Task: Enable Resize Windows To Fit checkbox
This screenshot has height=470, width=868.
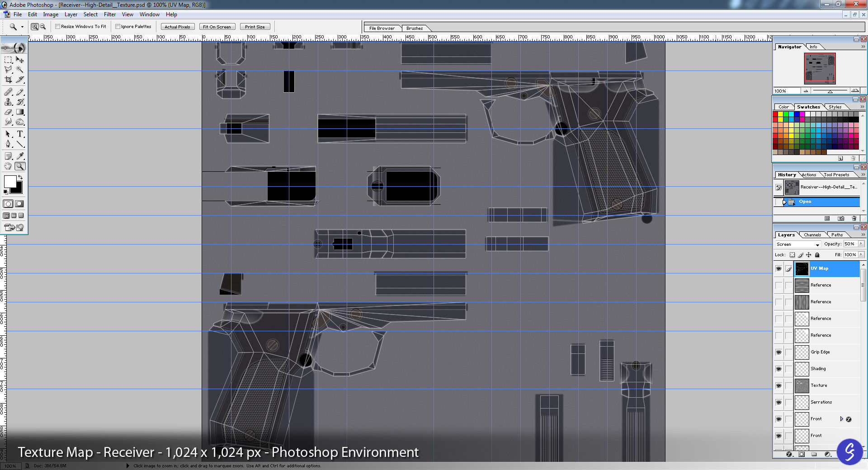Action: coord(58,27)
